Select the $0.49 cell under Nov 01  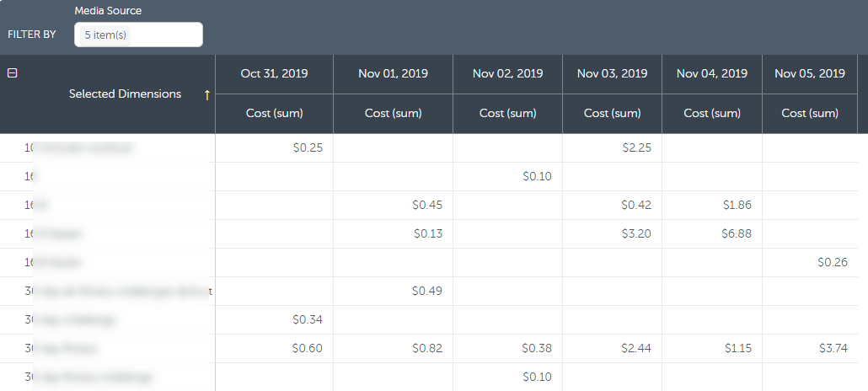(426, 291)
